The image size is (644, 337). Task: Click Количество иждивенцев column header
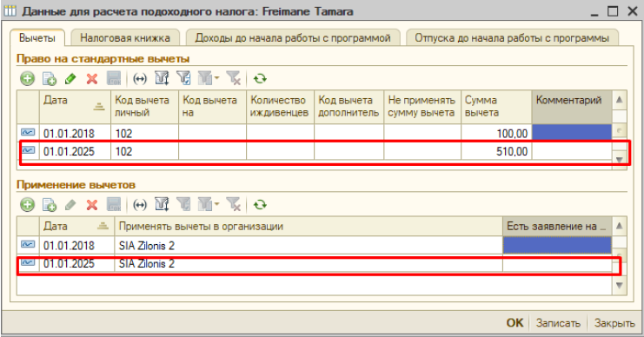pos(280,107)
